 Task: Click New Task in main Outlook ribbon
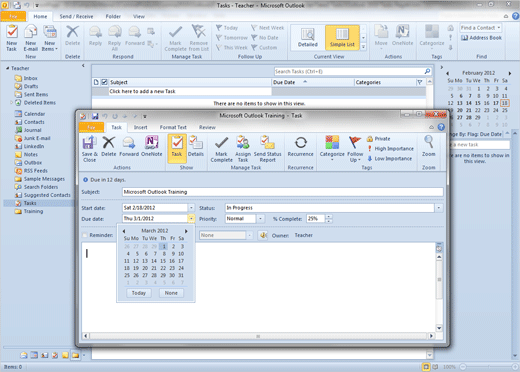click(12, 38)
